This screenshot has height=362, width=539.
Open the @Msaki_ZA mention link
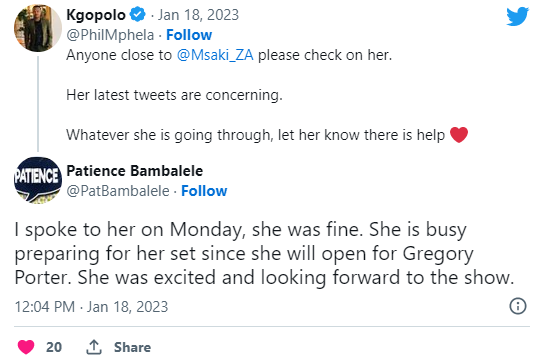[x=215, y=55]
